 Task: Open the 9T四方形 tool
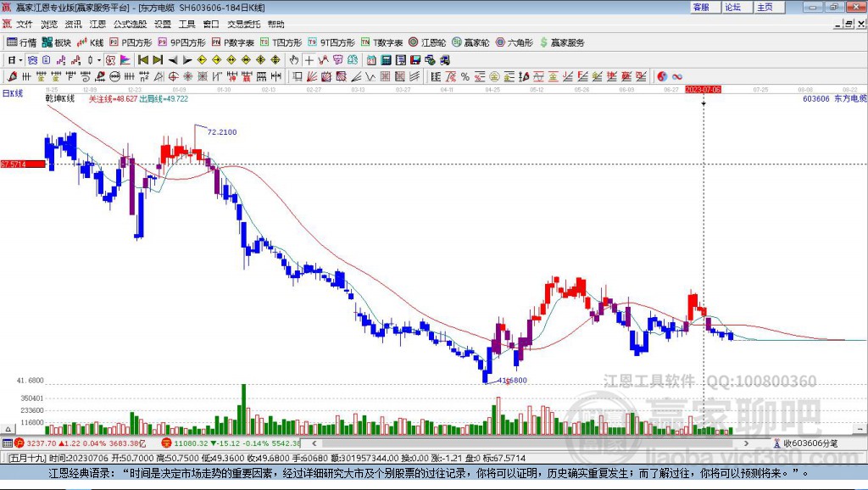(x=331, y=42)
